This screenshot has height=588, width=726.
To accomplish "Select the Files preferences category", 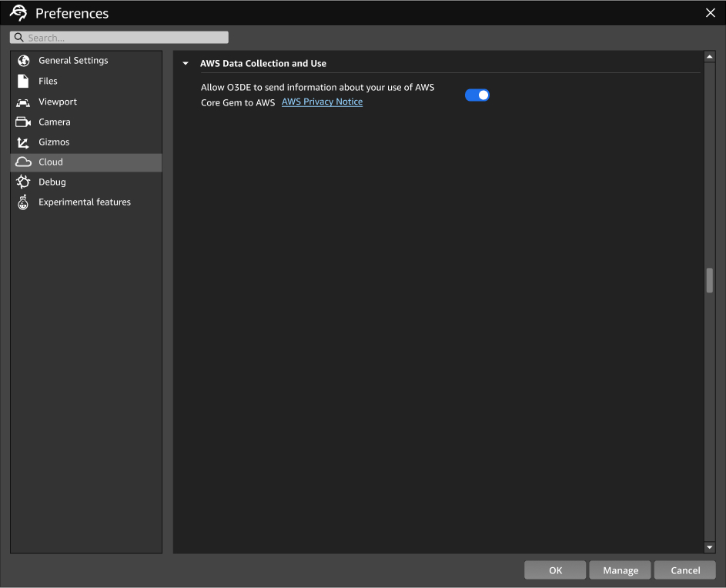I will pyautogui.click(x=86, y=81).
